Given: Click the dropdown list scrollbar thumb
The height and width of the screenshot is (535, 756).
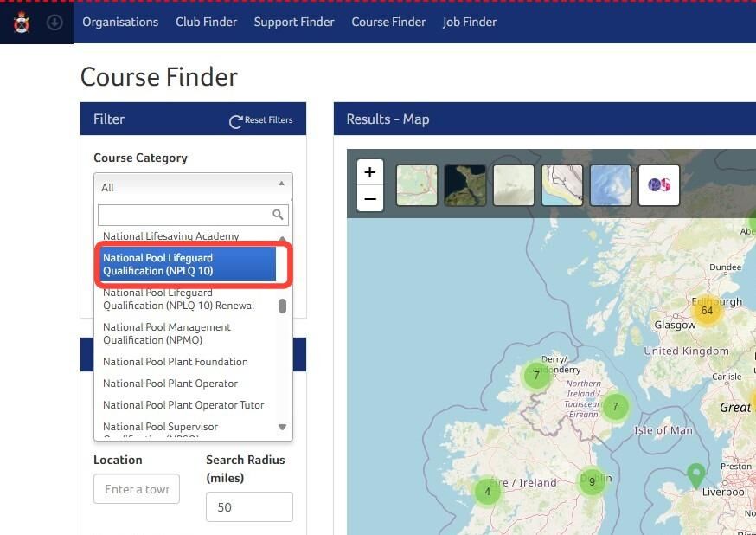Looking at the screenshot, I should (283, 306).
